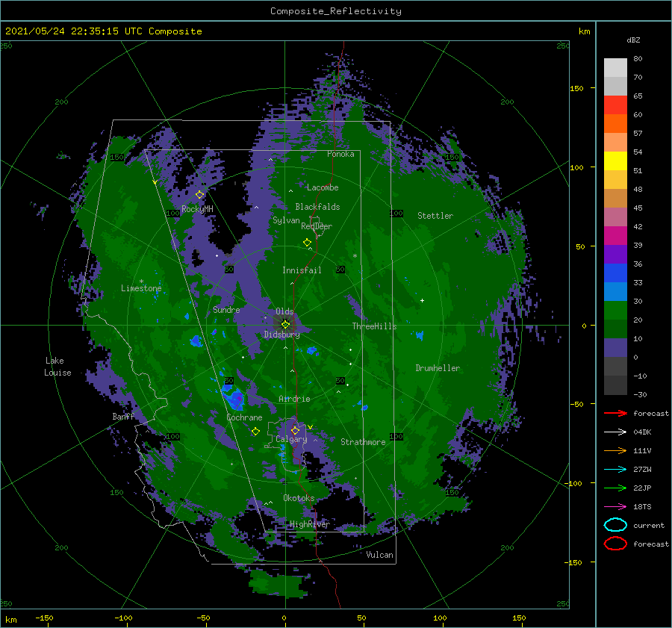Click the 65 dBZ red color swatch
The width and height of the screenshot is (672, 628).
click(615, 105)
